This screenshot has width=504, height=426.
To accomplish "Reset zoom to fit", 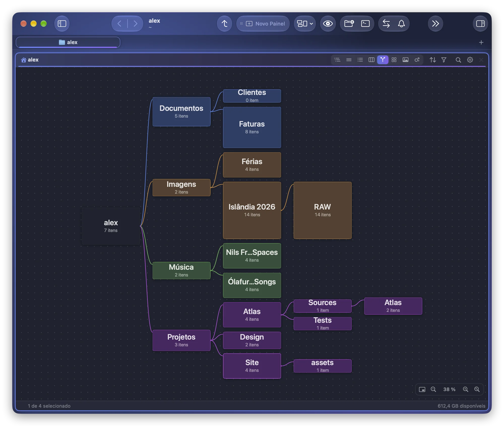I will coord(477,389).
